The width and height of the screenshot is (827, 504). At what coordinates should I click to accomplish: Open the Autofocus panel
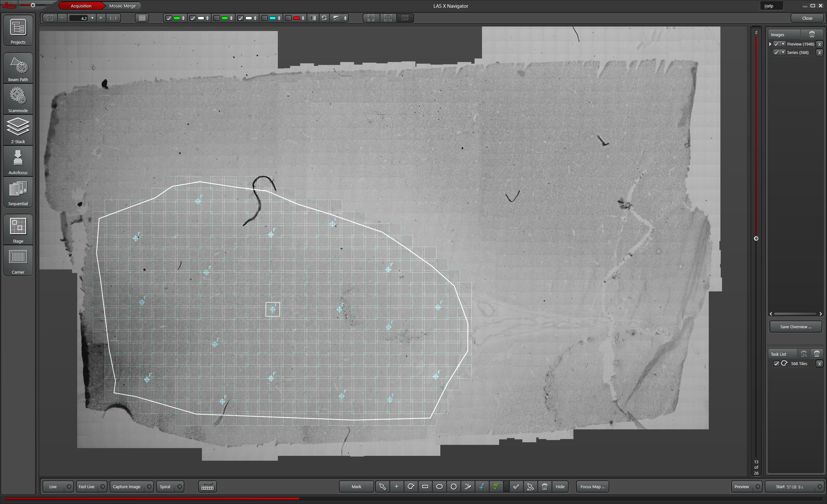point(18,162)
